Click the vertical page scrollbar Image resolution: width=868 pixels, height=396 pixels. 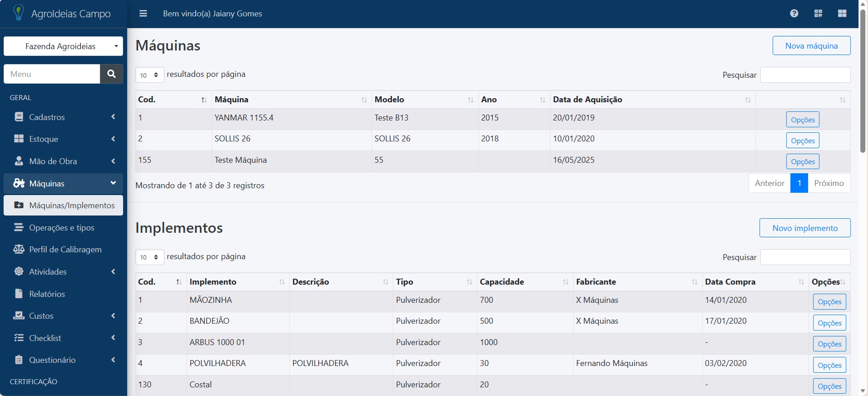pos(863,82)
